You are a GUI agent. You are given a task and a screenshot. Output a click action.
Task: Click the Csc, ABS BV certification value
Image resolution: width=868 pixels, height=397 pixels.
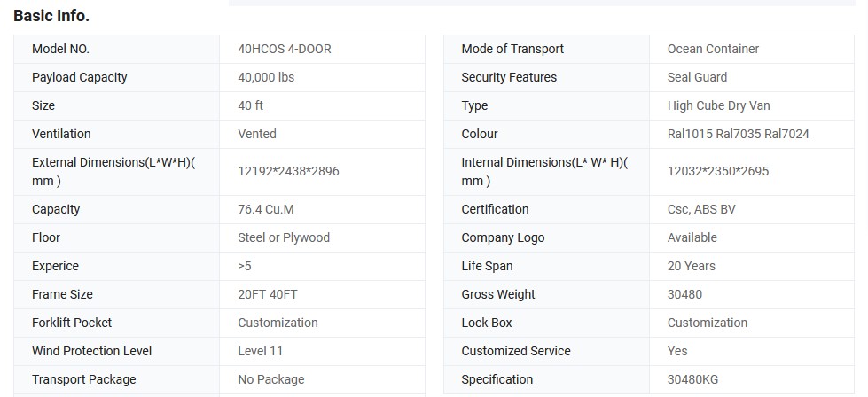coord(701,209)
